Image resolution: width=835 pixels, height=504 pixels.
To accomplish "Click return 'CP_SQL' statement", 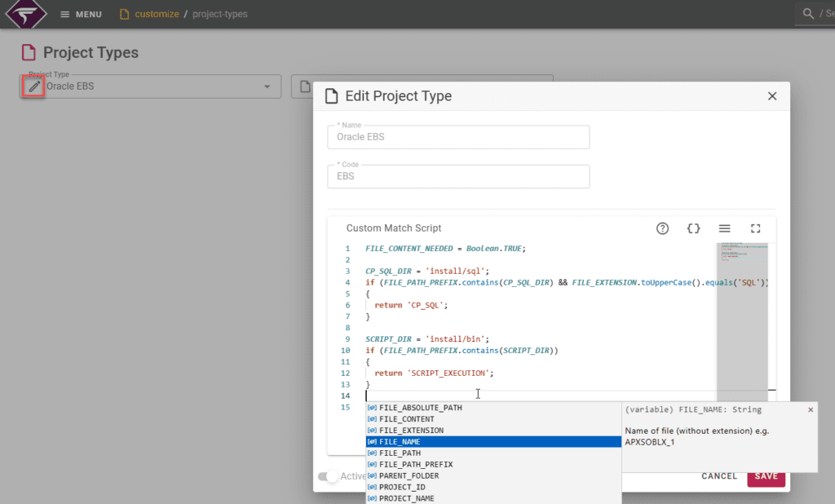I will [x=411, y=305].
